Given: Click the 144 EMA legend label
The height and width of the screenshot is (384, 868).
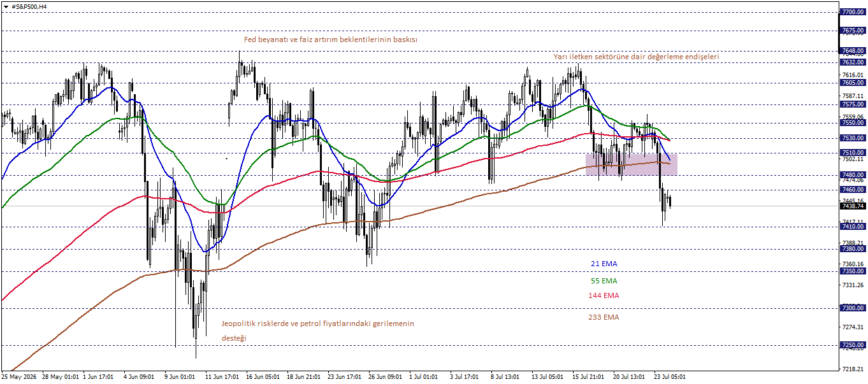Looking at the screenshot, I should tap(604, 295).
